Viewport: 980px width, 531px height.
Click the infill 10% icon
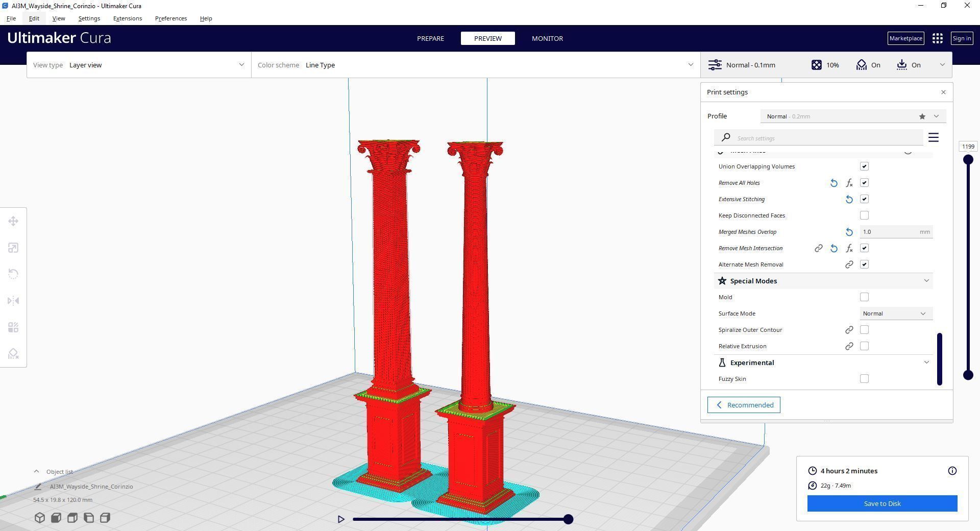[x=817, y=65]
